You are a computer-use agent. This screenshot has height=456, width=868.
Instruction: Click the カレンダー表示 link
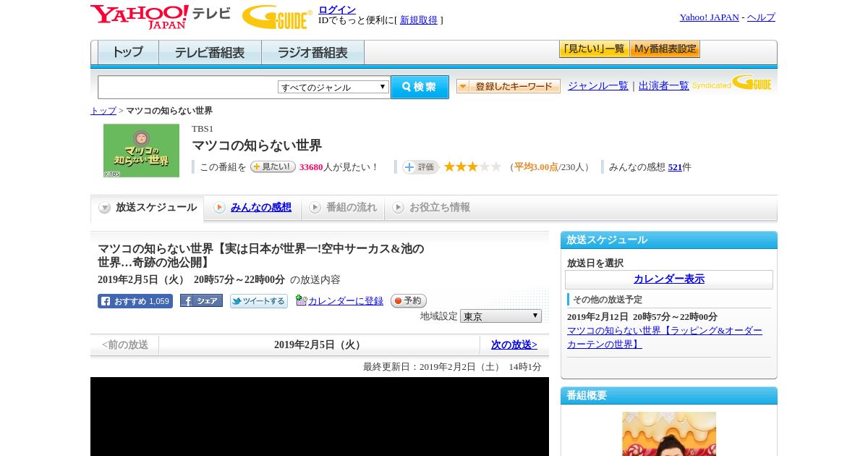coord(669,279)
